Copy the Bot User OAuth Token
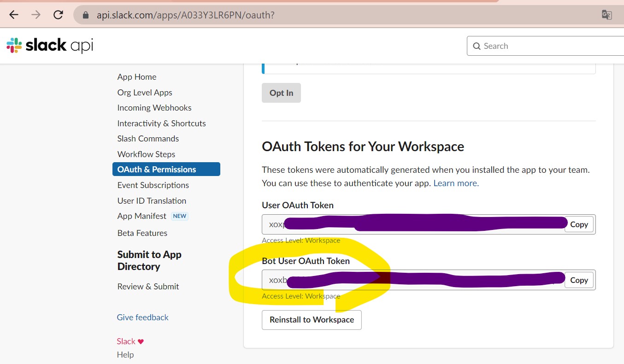The height and width of the screenshot is (364, 624). (579, 280)
